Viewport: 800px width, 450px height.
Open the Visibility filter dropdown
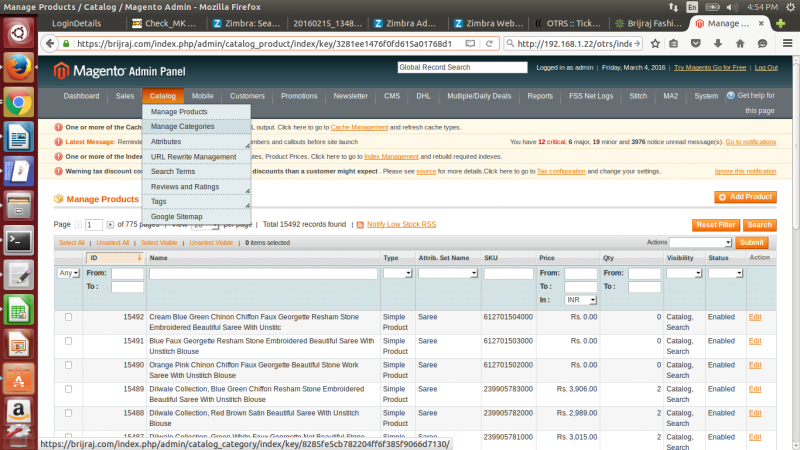click(684, 273)
